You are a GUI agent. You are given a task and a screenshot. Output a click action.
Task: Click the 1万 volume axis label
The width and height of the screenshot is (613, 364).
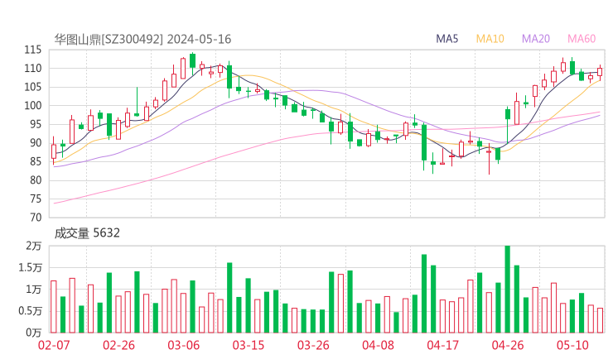click(34, 290)
